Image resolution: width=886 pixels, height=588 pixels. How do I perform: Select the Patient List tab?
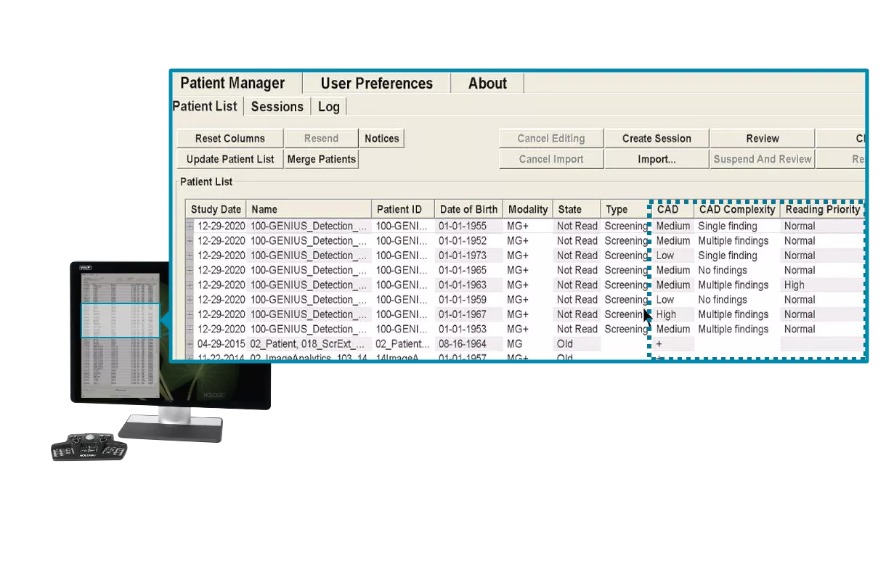(205, 106)
